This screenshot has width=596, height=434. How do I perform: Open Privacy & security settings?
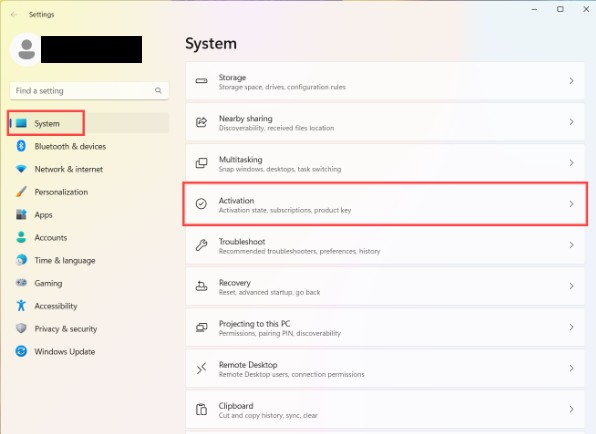tap(89, 329)
